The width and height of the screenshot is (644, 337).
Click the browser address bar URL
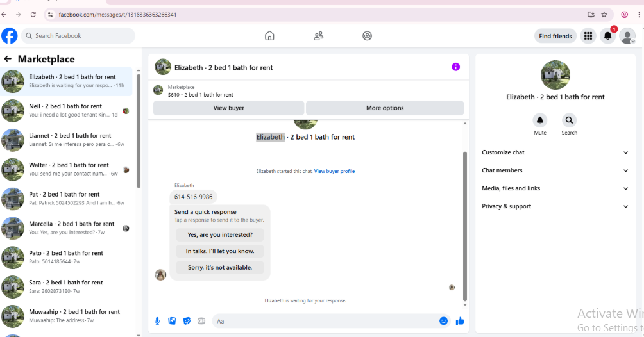pos(117,15)
